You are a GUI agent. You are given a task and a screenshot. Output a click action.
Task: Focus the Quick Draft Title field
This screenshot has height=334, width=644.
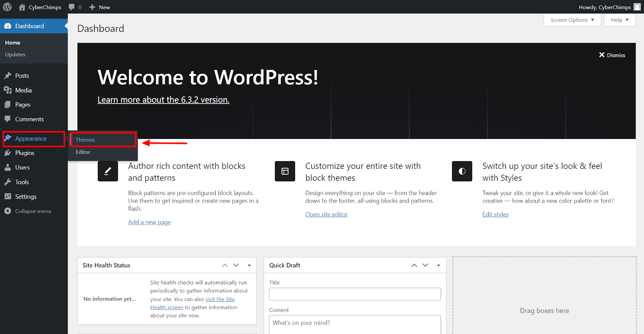[355, 294]
